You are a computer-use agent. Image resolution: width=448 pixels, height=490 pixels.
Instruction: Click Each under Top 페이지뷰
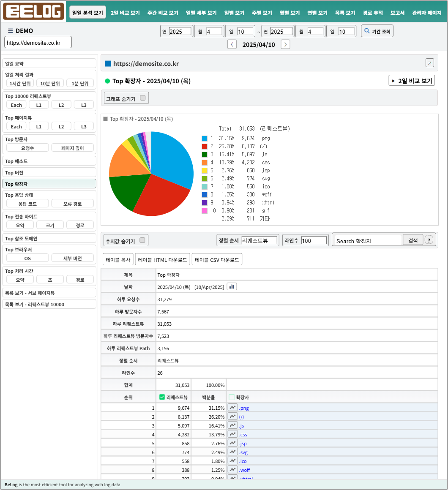pos(16,126)
